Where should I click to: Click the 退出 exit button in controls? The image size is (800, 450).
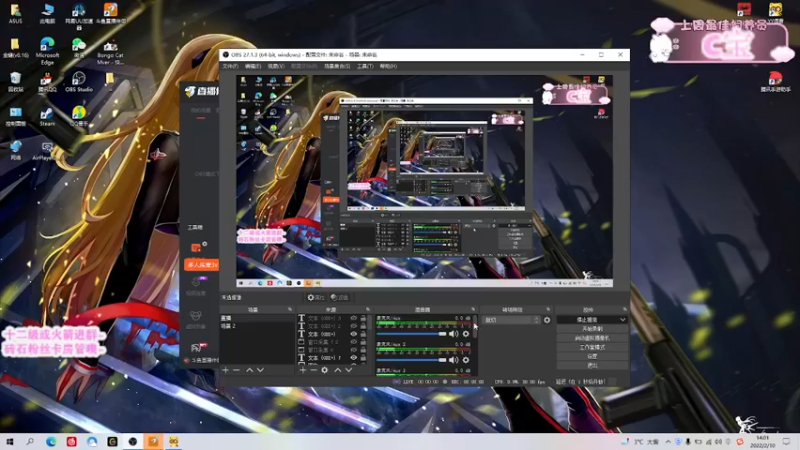point(592,365)
